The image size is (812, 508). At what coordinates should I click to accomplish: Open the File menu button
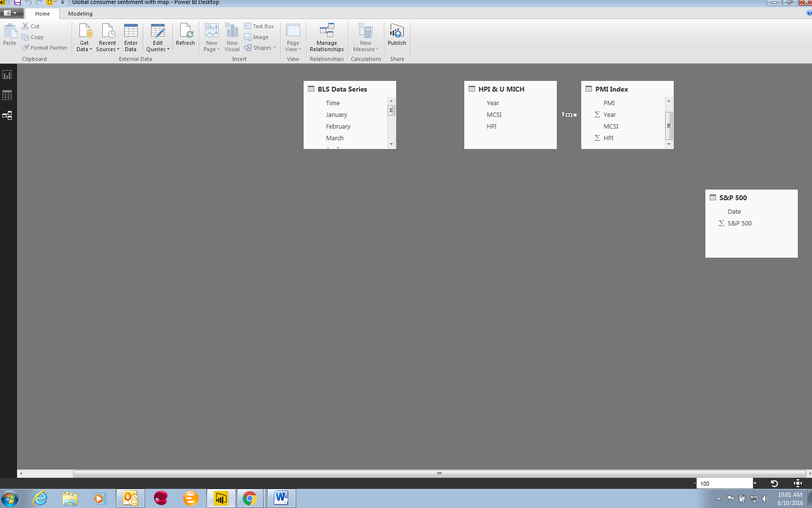[x=11, y=13]
